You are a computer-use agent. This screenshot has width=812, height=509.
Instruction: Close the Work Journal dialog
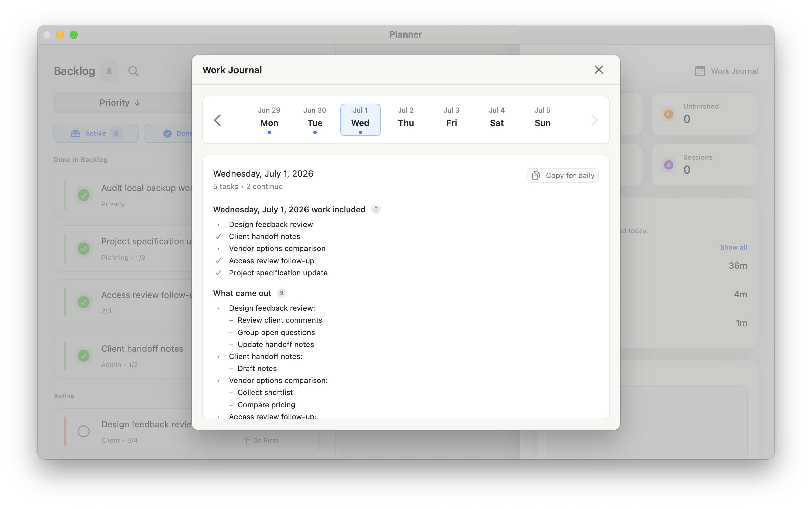pyautogui.click(x=599, y=70)
